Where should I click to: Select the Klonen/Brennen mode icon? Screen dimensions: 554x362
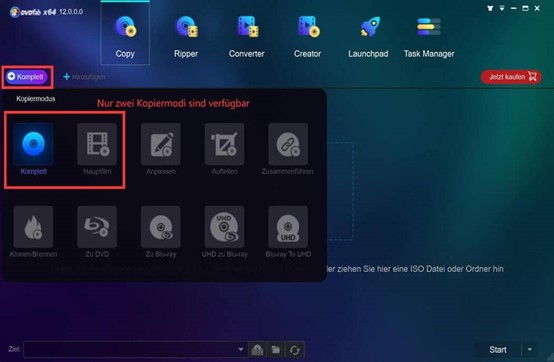pyautogui.click(x=33, y=227)
